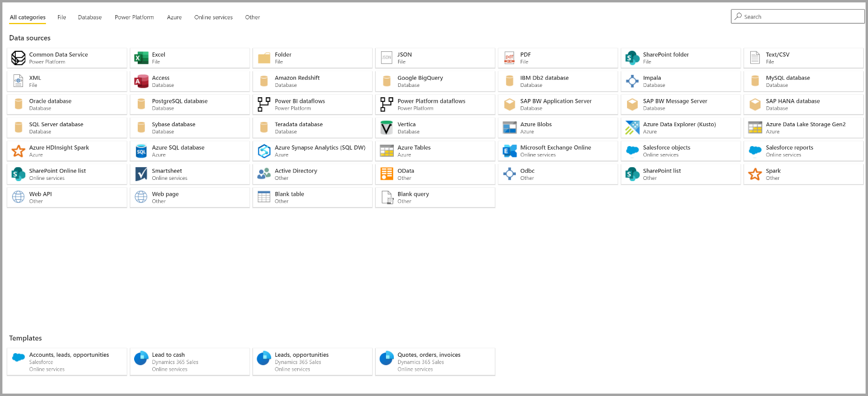
Task: Click the Vertica logo icon
Action: (387, 128)
